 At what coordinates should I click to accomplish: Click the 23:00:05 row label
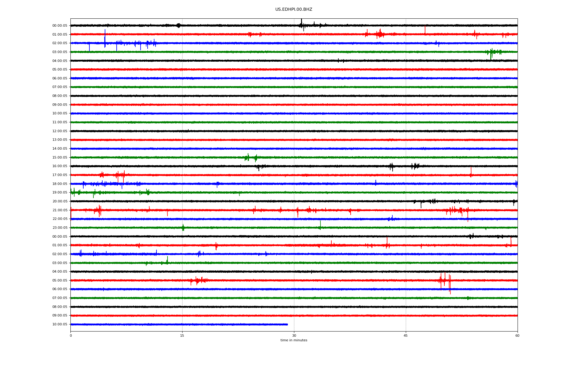[x=60, y=228]
